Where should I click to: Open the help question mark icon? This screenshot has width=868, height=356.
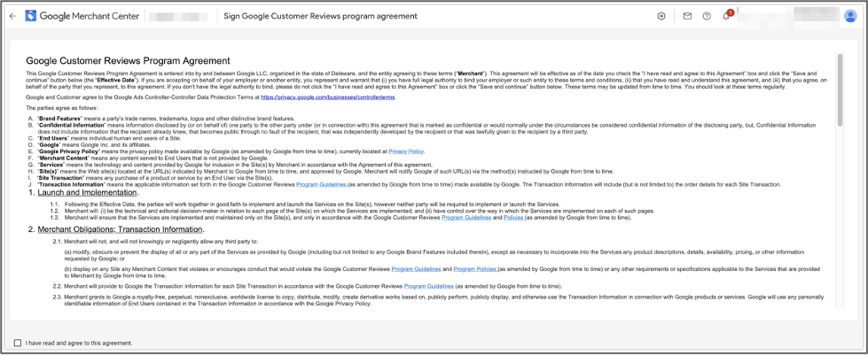coord(707,16)
